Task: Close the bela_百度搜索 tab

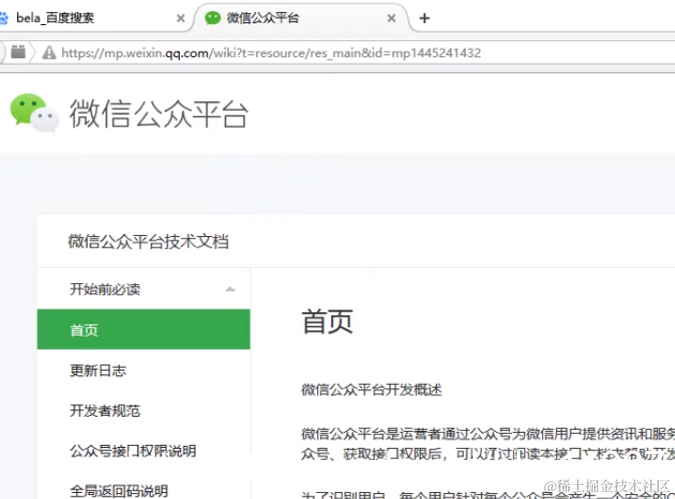Action: click(181, 18)
